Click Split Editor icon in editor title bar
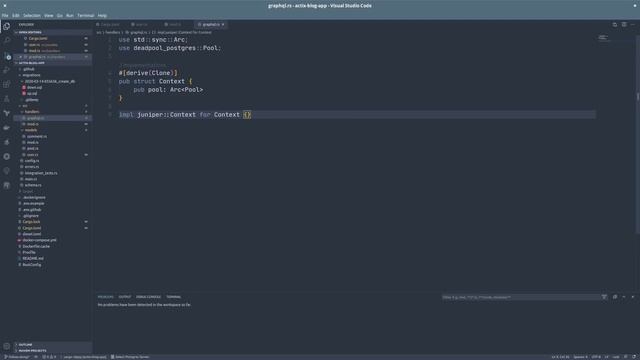Screen dimensions: 640x360 click(624, 24)
